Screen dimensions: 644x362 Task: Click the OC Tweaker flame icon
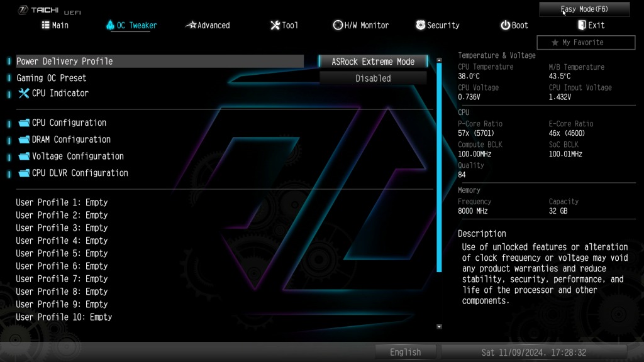110,25
